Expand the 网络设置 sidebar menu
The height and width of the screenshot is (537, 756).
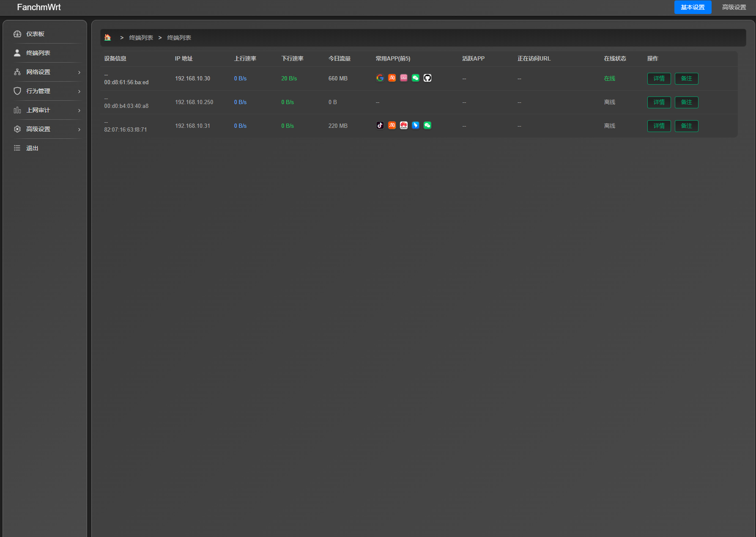pyautogui.click(x=47, y=72)
